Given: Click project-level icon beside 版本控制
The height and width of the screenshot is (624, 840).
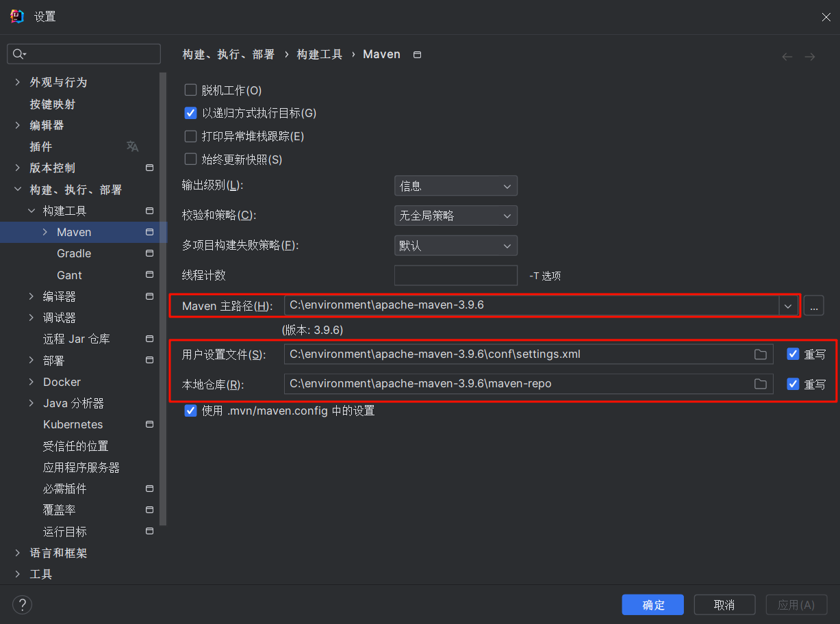Looking at the screenshot, I should point(149,168).
